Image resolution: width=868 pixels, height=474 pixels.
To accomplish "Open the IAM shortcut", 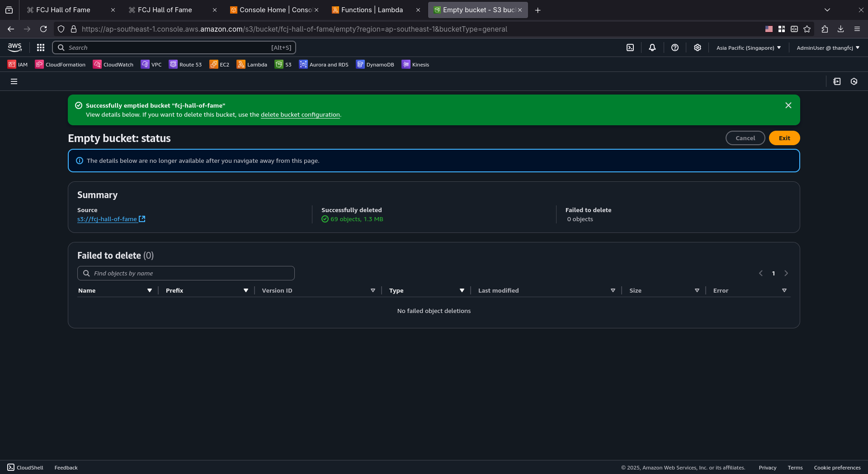I will pyautogui.click(x=18, y=64).
